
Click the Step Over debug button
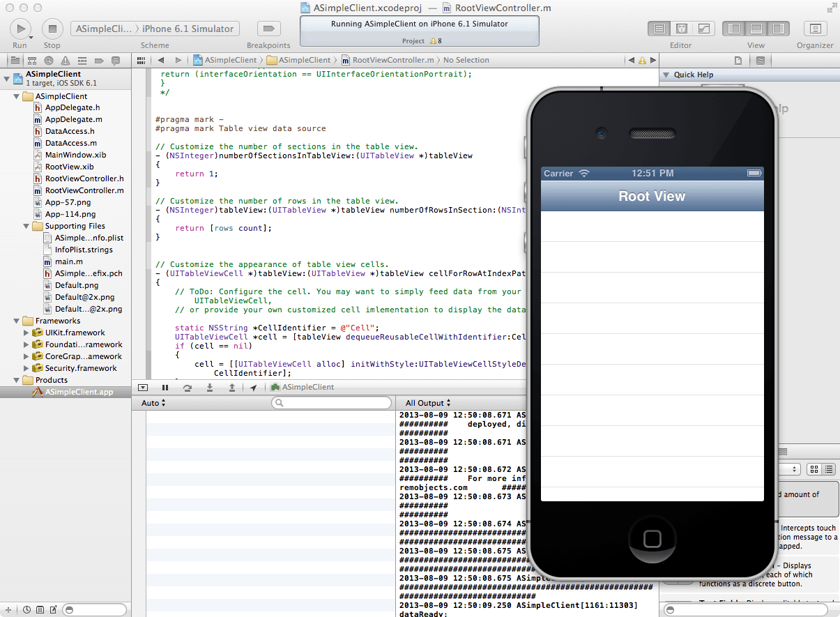(x=187, y=387)
